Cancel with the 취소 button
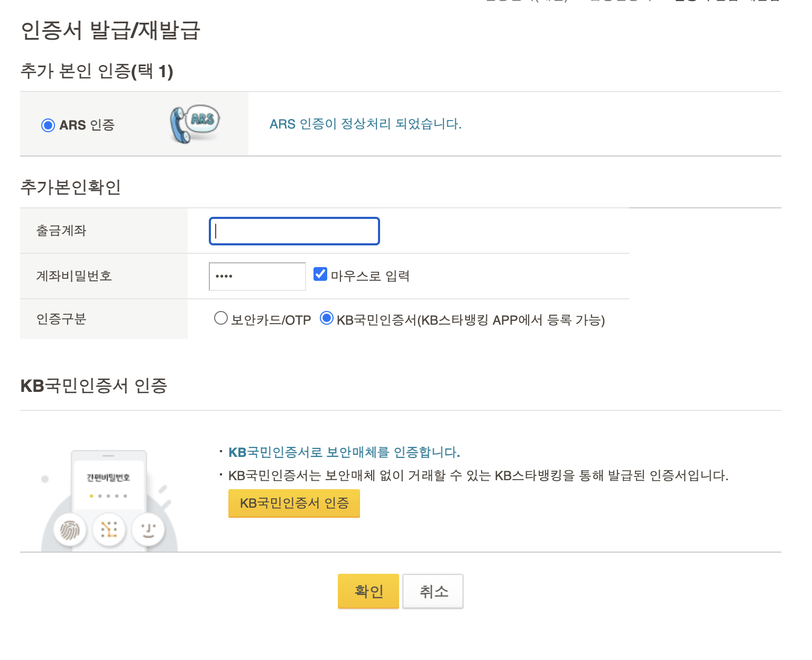This screenshot has height=660, width=812. point(433,591)
